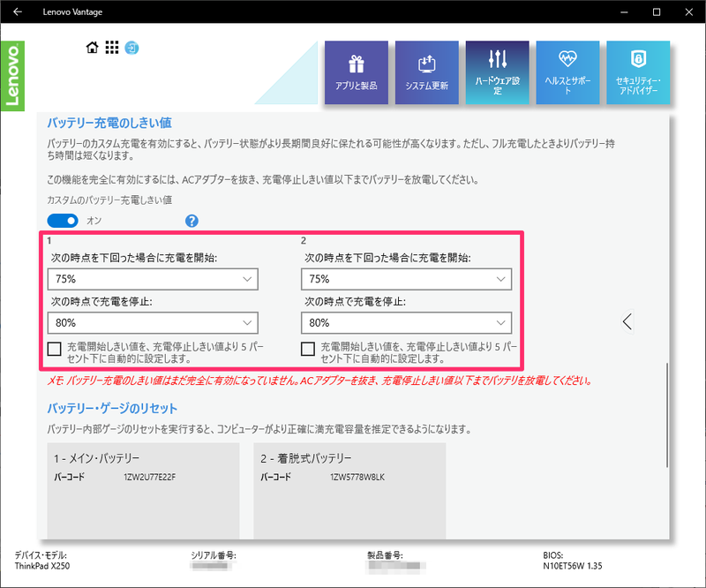Image resolution: width=706 pixels, height=588 pixels.
Task: Click the オン switch label
Action: [x=94, y=221]
